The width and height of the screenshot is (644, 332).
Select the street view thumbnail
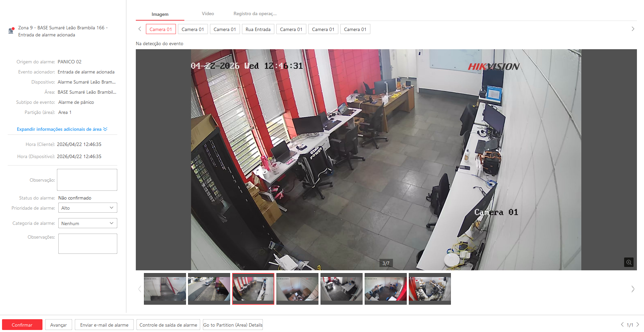209,289
